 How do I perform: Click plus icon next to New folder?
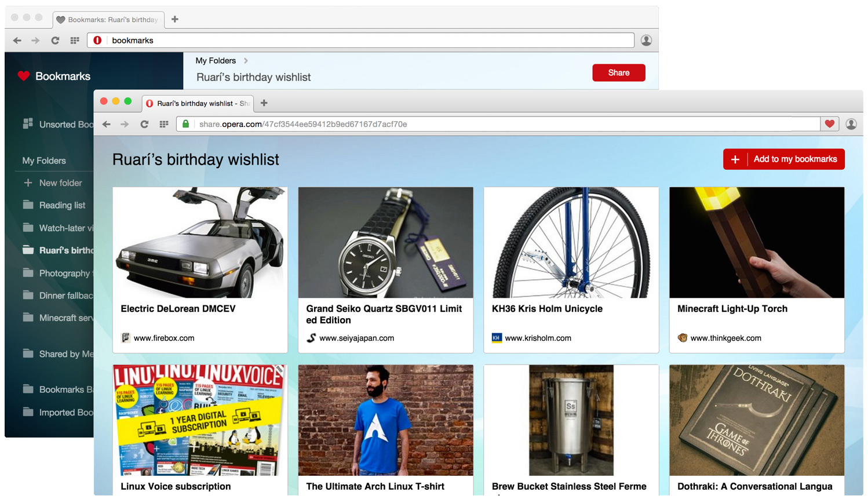click(28, 183)
